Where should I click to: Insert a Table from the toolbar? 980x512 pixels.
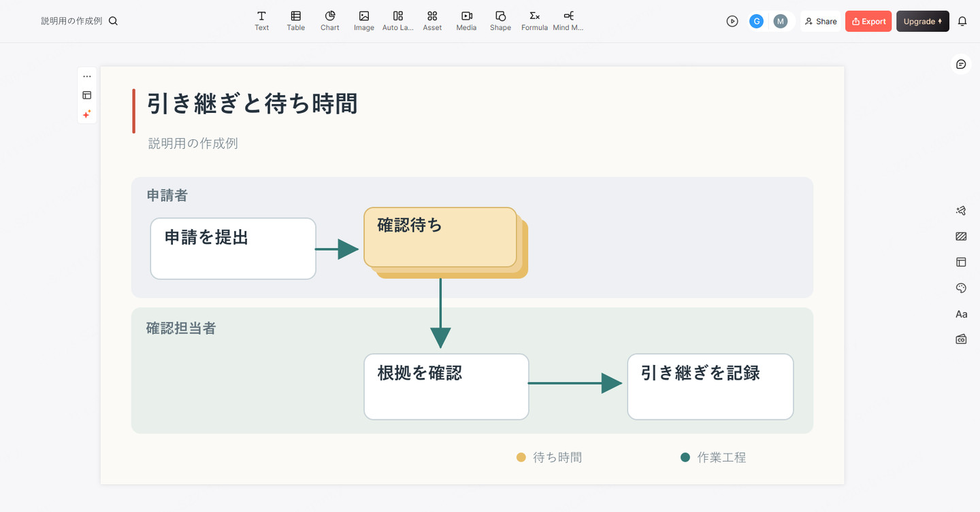pyautogui.click(x=296, y=20)
